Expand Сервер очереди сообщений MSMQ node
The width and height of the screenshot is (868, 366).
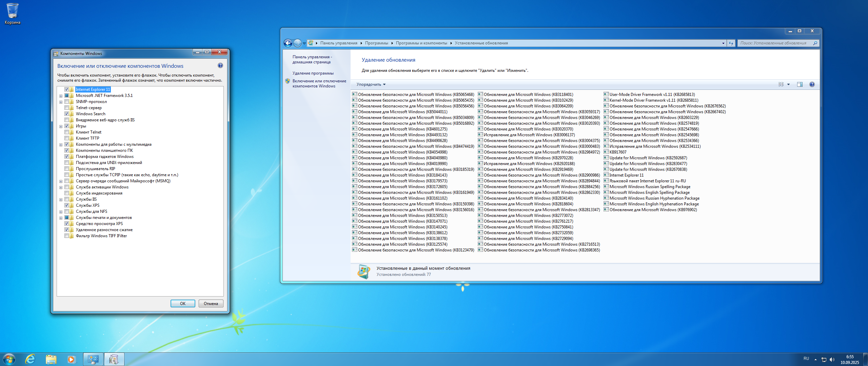(x=61, y=181)
